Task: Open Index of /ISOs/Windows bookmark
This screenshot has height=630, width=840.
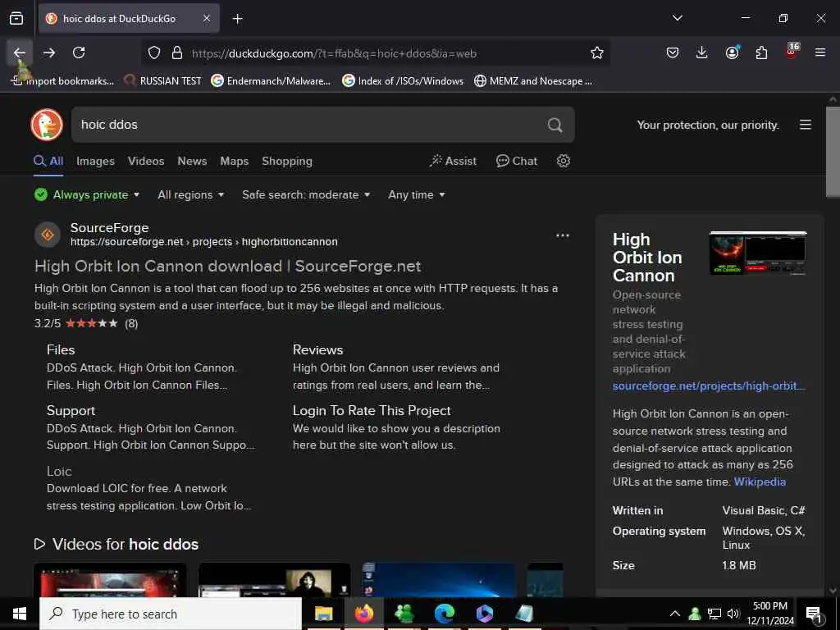Action: pos(403,81)
